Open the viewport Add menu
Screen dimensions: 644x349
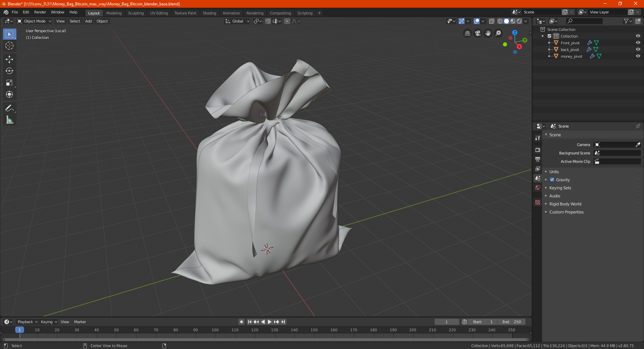88,21
